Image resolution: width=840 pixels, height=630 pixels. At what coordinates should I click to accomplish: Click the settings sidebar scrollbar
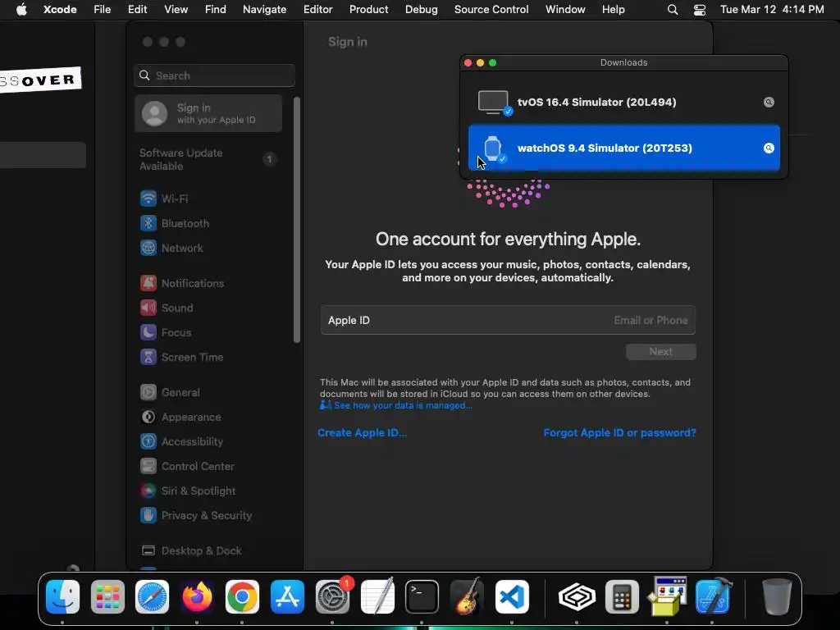[297, 220]
